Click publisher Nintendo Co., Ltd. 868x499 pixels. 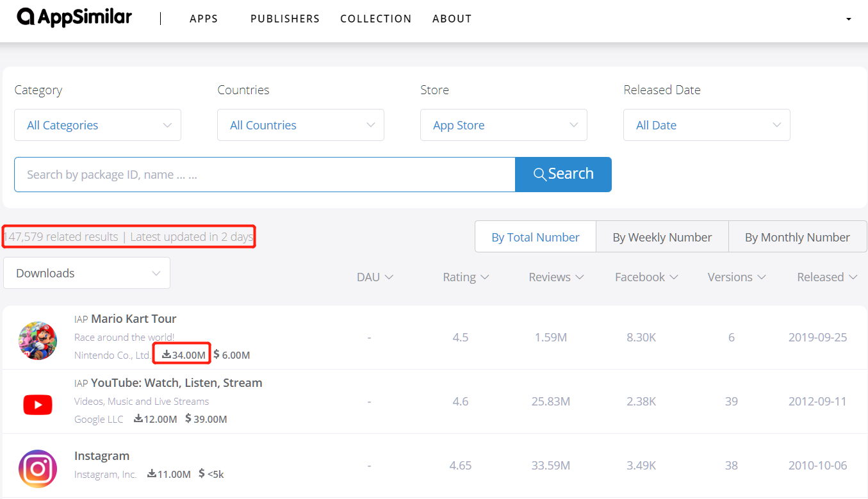click(x=113, y=355)
